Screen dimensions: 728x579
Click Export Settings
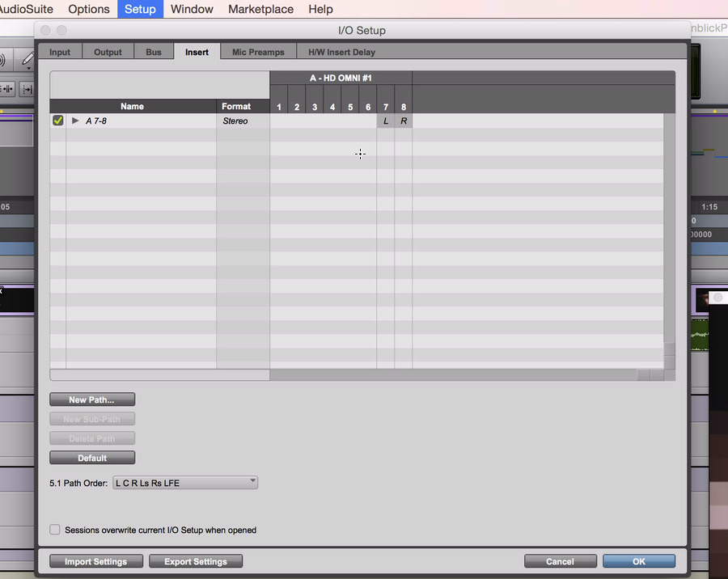196,561
